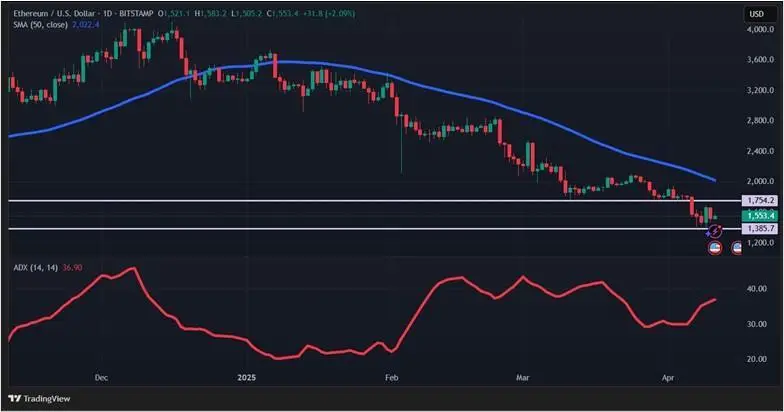Click the 1,385.7 price level label
Screen dimensions: 784x412
click(x=760, y=229)
